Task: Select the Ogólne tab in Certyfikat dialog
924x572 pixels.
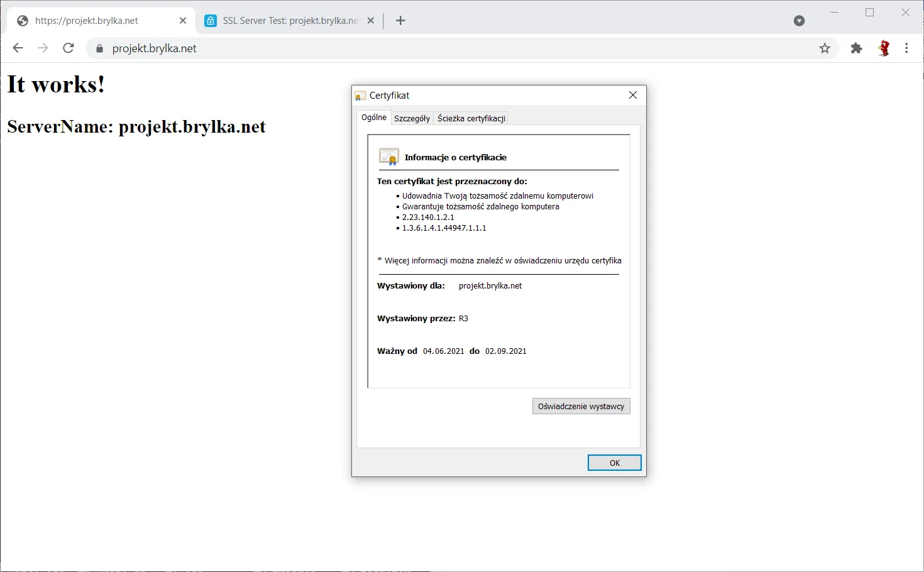Action: (374, 118)
